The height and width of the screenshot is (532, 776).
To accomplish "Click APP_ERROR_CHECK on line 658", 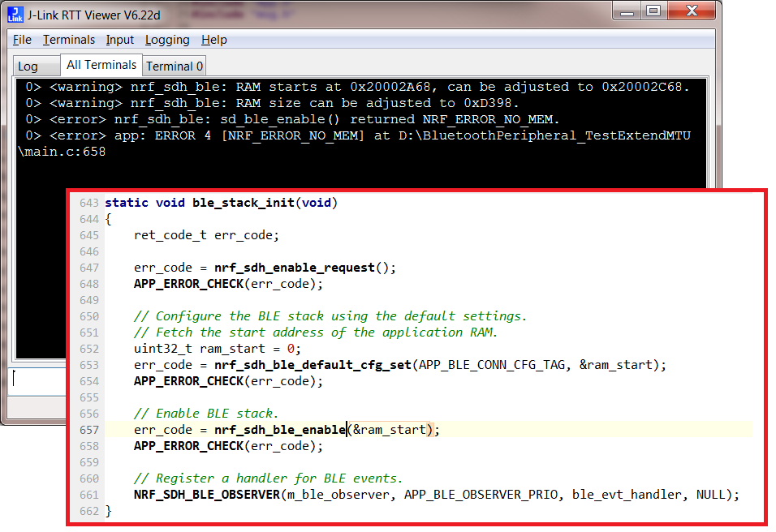I will point(188,446).
